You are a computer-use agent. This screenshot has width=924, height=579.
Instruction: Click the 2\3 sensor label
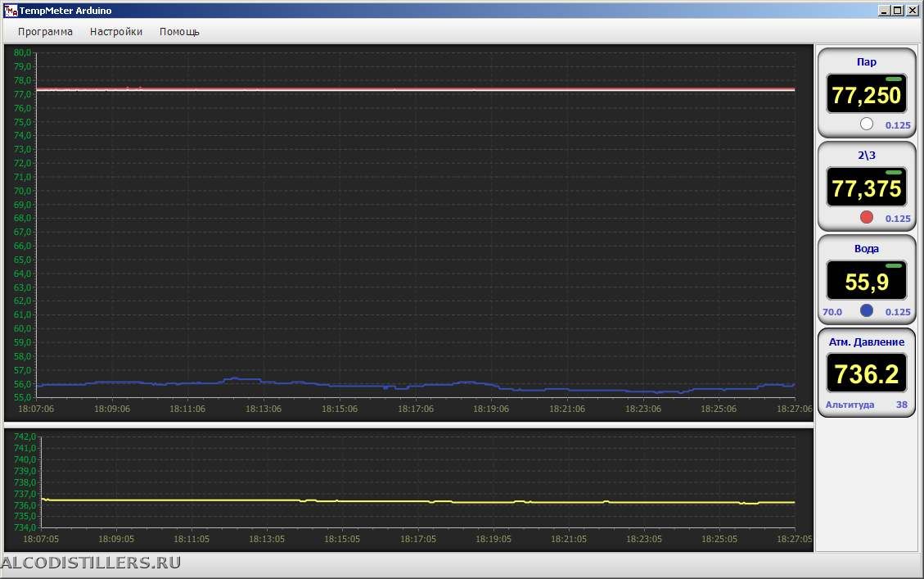point(866,155)
